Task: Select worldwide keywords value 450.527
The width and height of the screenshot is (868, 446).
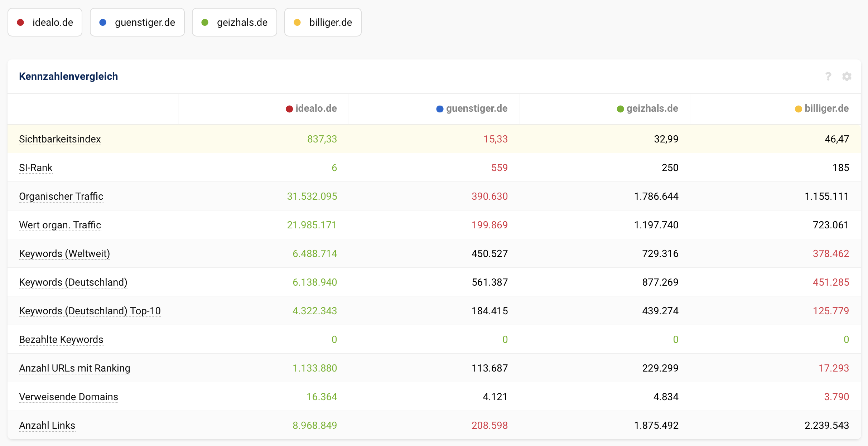Action: tap(490, 253)
